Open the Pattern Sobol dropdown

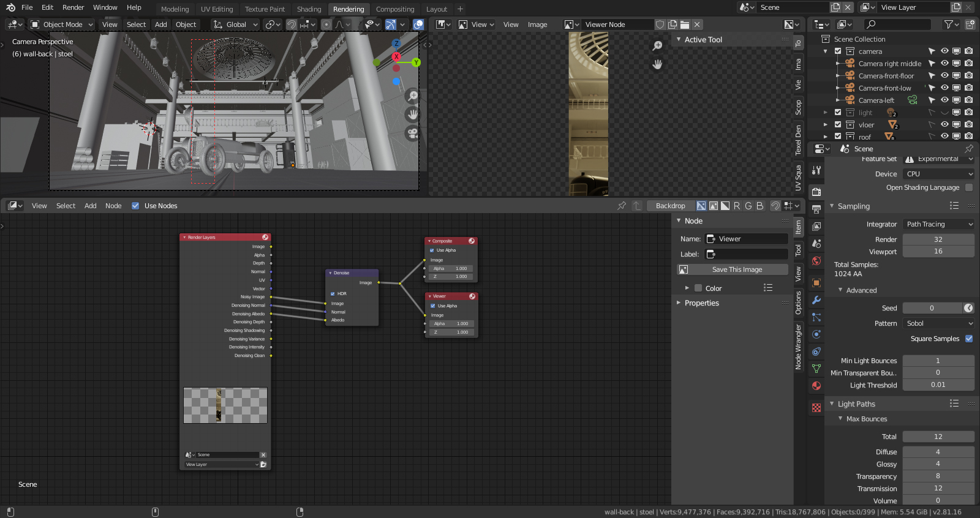point(938,323)
